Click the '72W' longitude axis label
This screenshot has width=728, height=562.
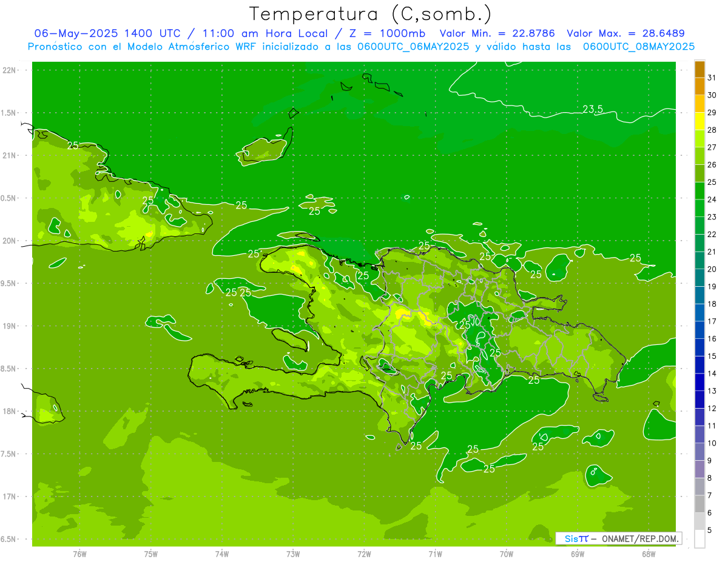(x=364, y=554)
